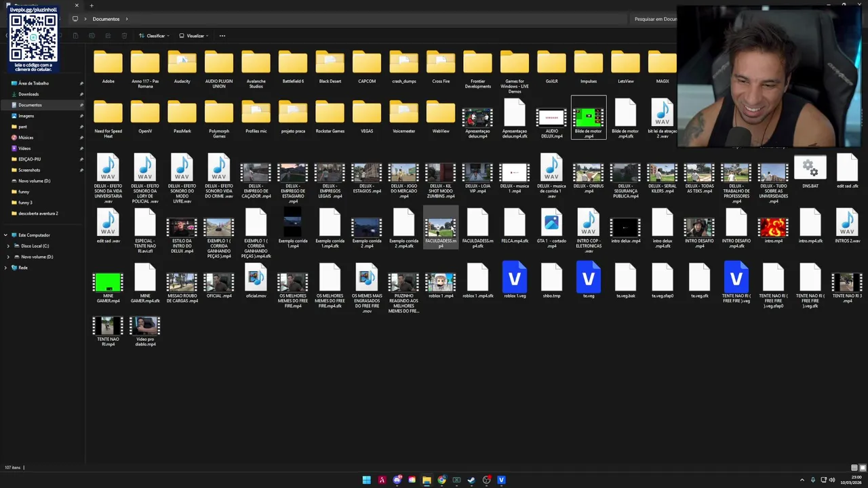Expand breadcrumb chevron after Documentos
Viewport: 868px width, 488px height.
127,19
